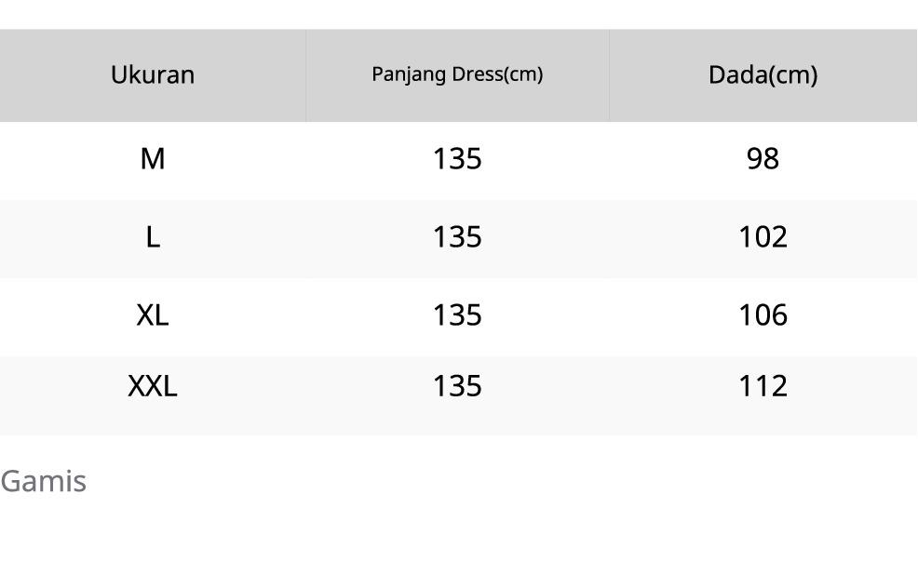The image size is (918, 588).
Task: Pick the chest value 112
Action: pyautogui.click(x=763, y=385)
